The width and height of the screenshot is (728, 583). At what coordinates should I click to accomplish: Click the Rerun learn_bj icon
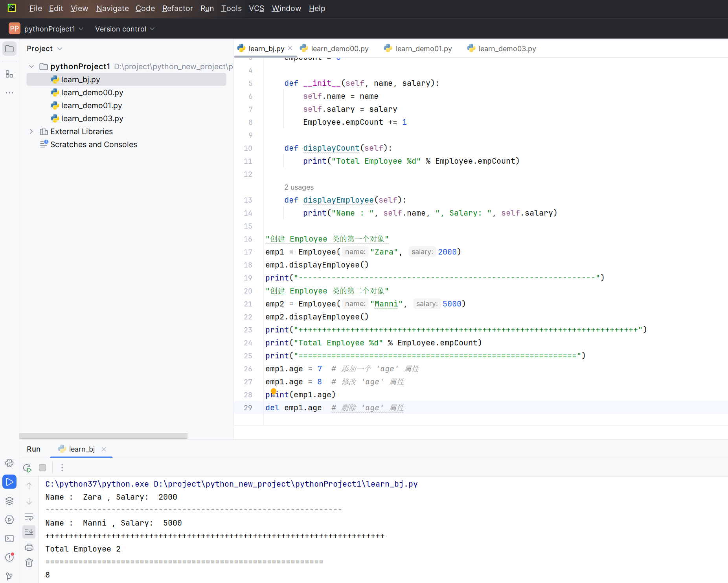click(x=27, y=468)
